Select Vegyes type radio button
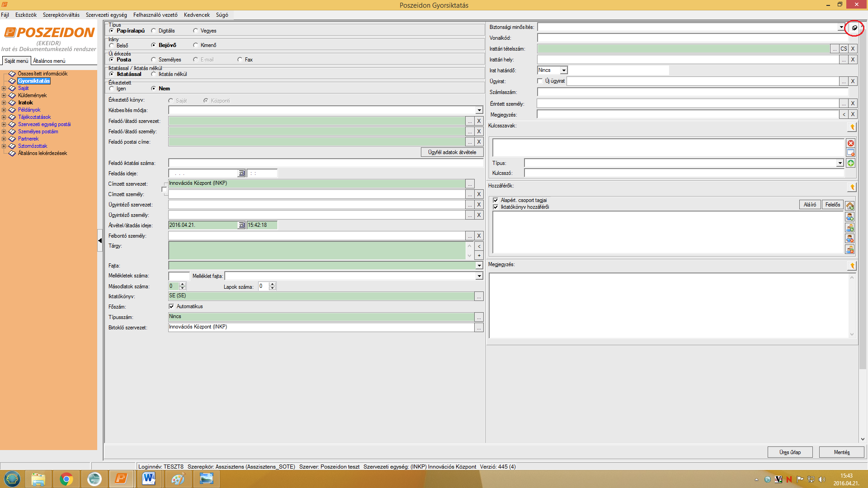The image size is (868, 488). (196, 31)
